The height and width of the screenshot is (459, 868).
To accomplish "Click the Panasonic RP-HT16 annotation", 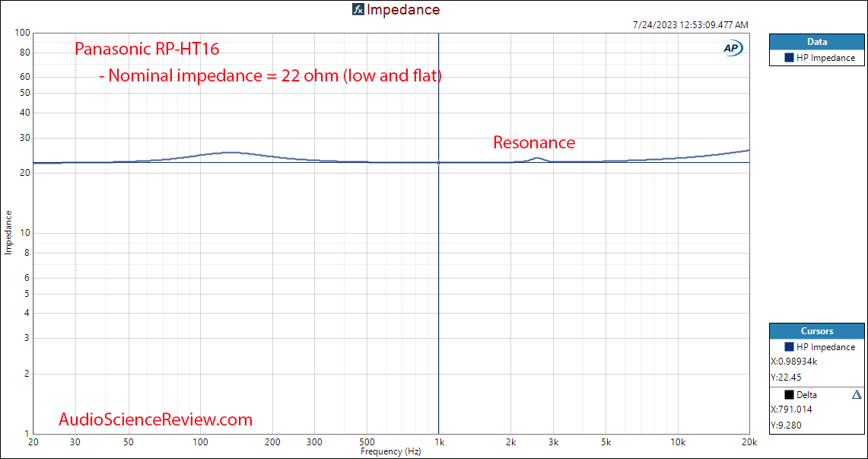I will click(148, 49).
